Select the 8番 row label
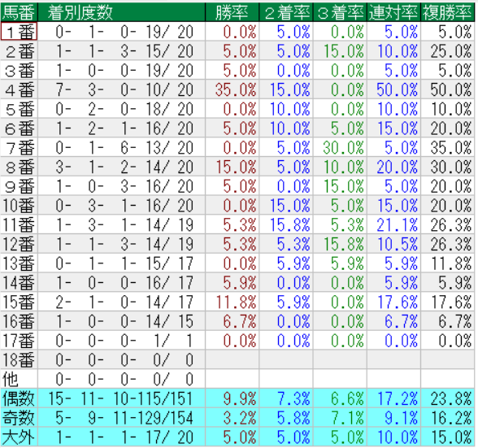 pos(19,167)
